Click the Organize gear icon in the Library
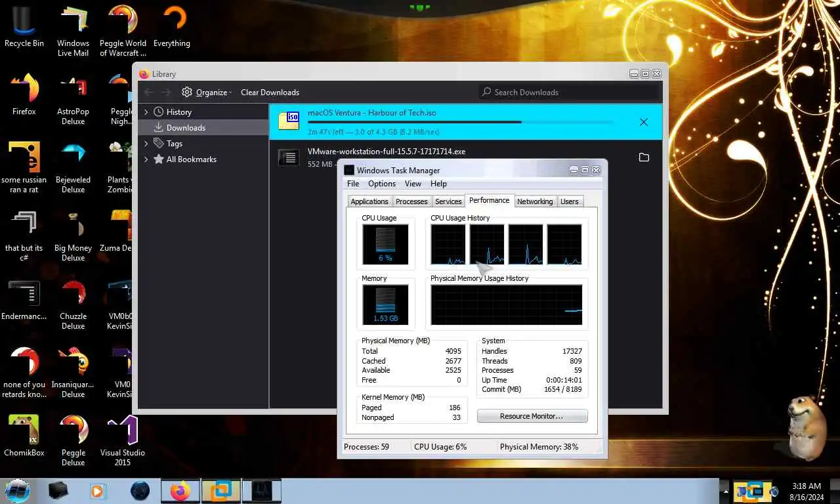The width and height of the screenshot is (840, 504). click(x=187, y=93)
